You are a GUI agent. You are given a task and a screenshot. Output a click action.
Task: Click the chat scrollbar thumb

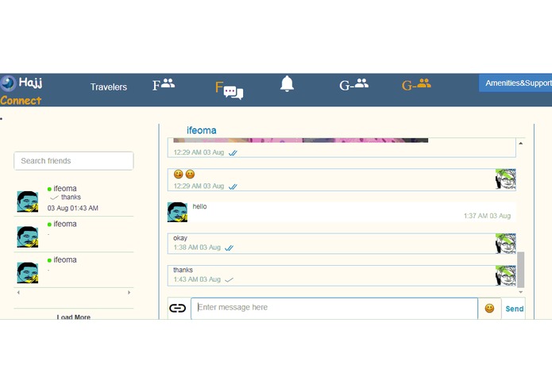521,270
